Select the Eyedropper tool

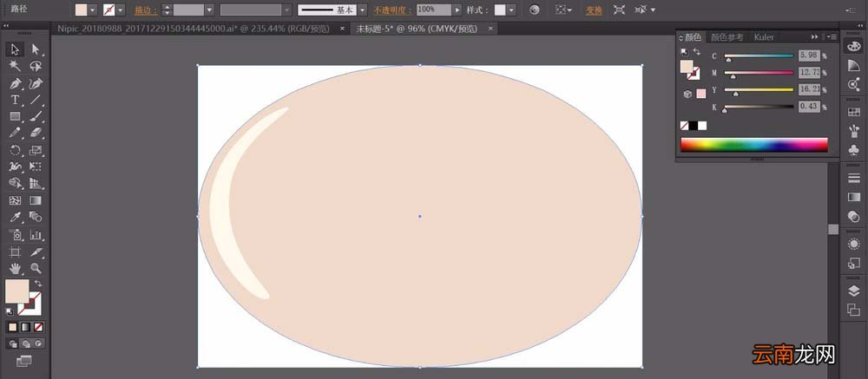coord(15,218)
